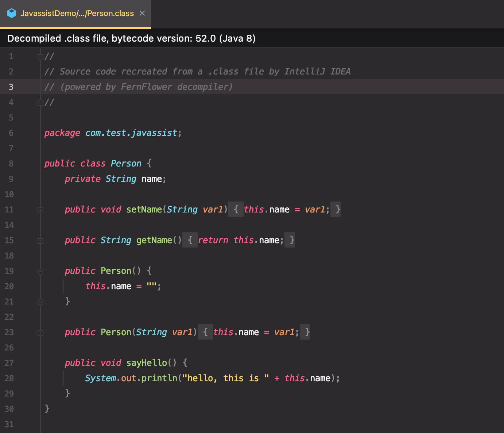Click 'System' on line 28

pyautogui.click(x=101, y=378)
